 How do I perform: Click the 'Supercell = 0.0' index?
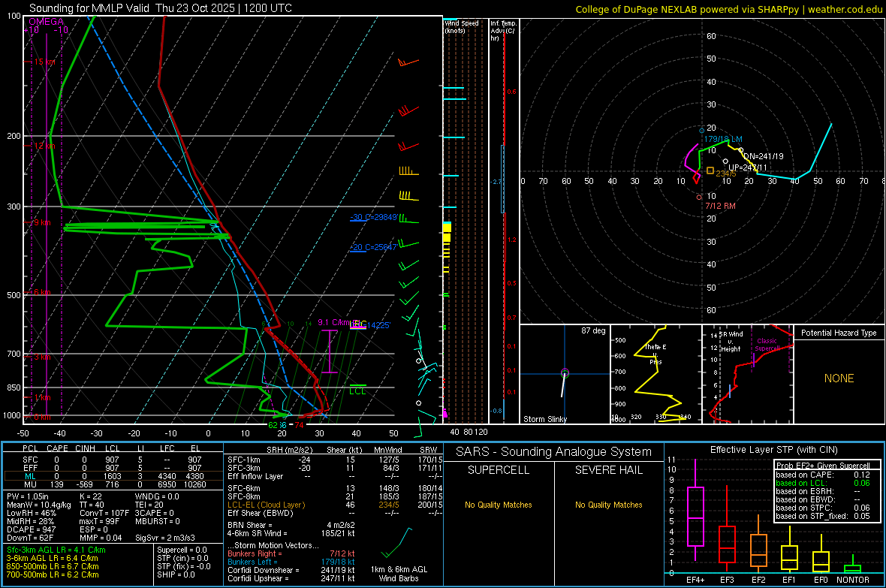tap(182, 550)
